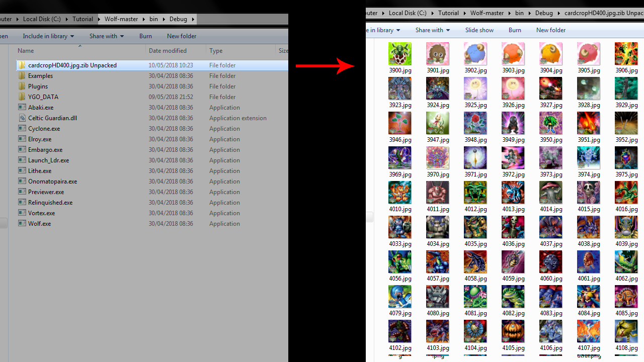
Task: Select the 4057.jpg image thumbnail
Action: click(x=438, y=262)
